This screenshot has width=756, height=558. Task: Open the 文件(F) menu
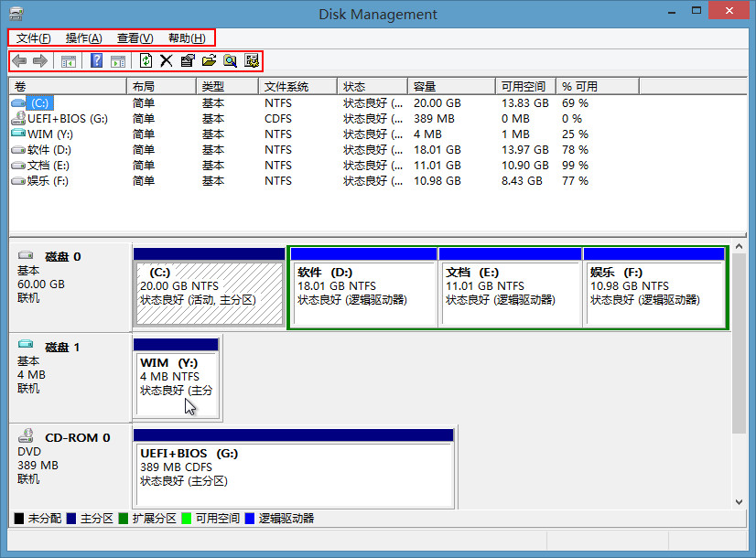tap(34, 38)
